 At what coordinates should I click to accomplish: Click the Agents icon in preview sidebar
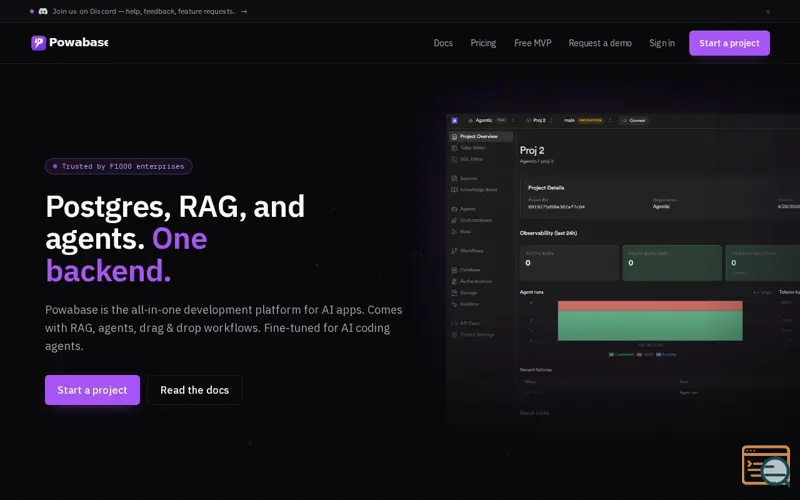(454, 209)
